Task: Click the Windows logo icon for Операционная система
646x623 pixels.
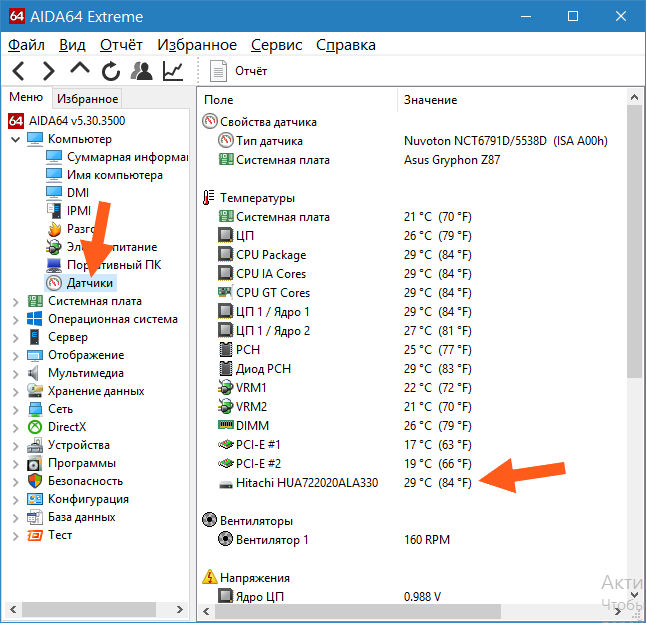Action: click(x=35, y=319)
